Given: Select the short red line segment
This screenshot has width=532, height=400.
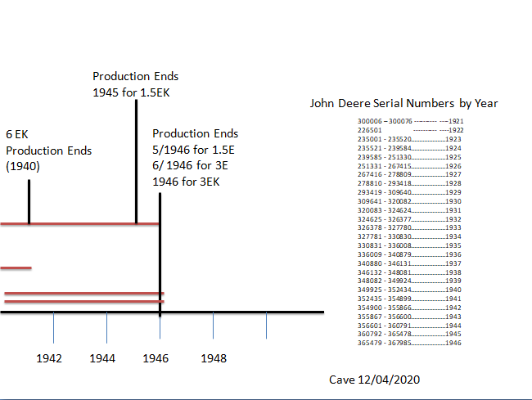Looking at the screenshot, I should pos(16,267).
